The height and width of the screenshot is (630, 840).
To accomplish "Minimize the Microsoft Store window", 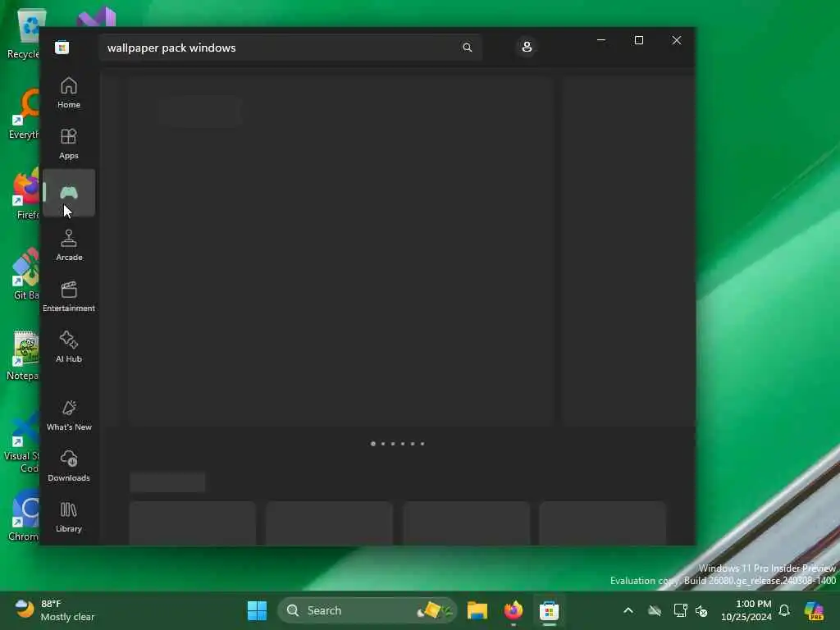I will pos(601,40).
